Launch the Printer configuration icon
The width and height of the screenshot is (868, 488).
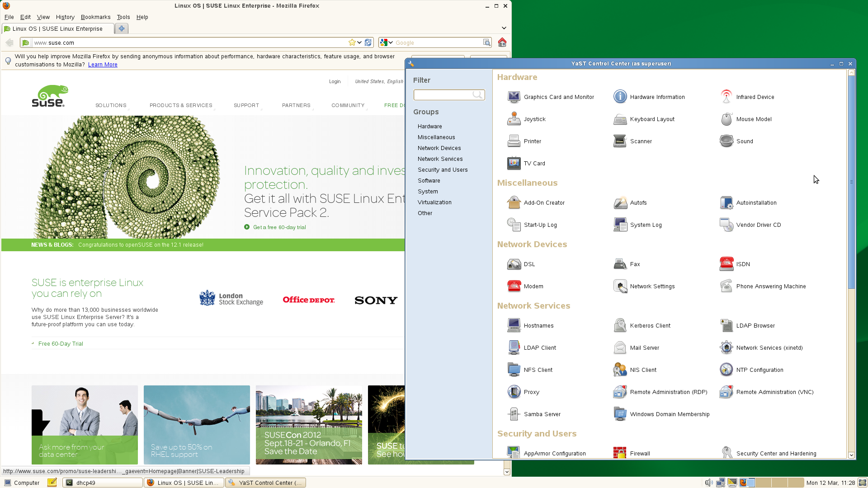click(514, 141)
